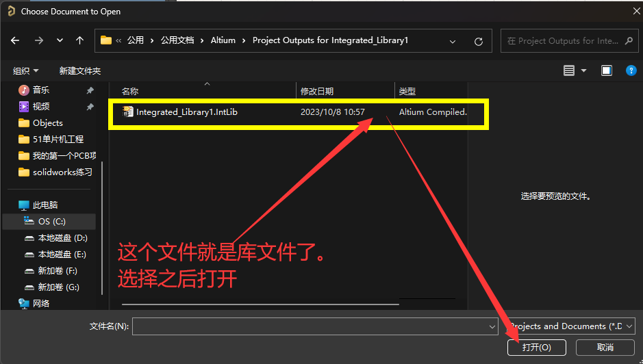Click the 取消 button

(x=605, y=348)
